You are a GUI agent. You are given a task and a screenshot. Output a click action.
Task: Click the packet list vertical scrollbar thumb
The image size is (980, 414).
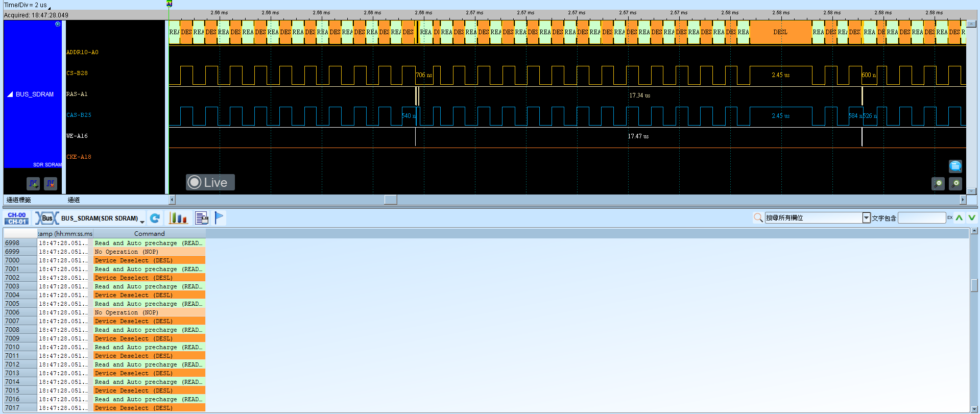tap(974, 285)
